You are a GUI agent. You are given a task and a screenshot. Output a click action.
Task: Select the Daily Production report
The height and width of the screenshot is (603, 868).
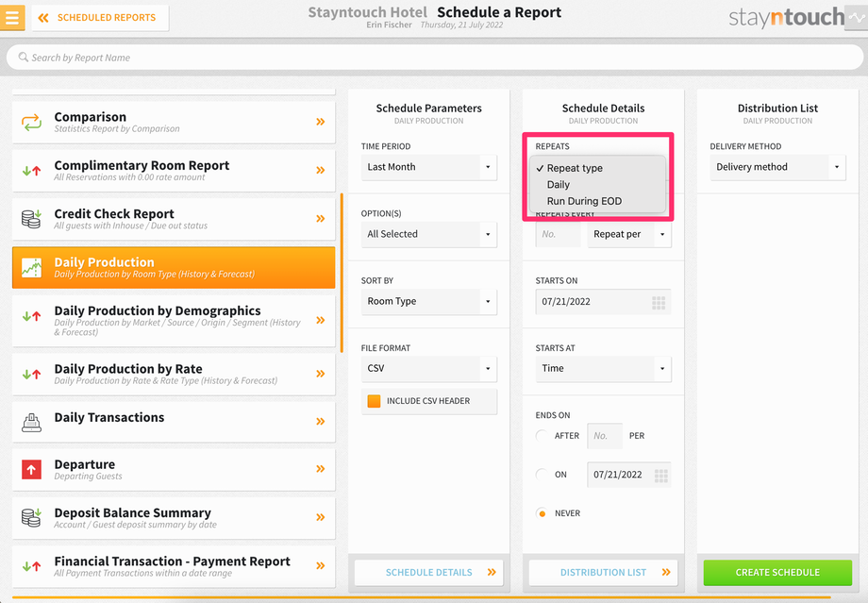tap(174, 267)
